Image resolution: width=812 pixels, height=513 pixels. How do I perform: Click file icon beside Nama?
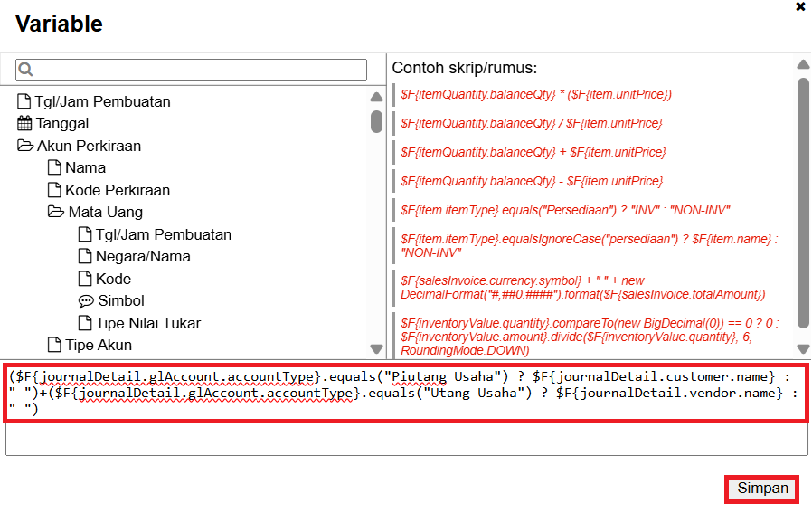coord(54,168)
